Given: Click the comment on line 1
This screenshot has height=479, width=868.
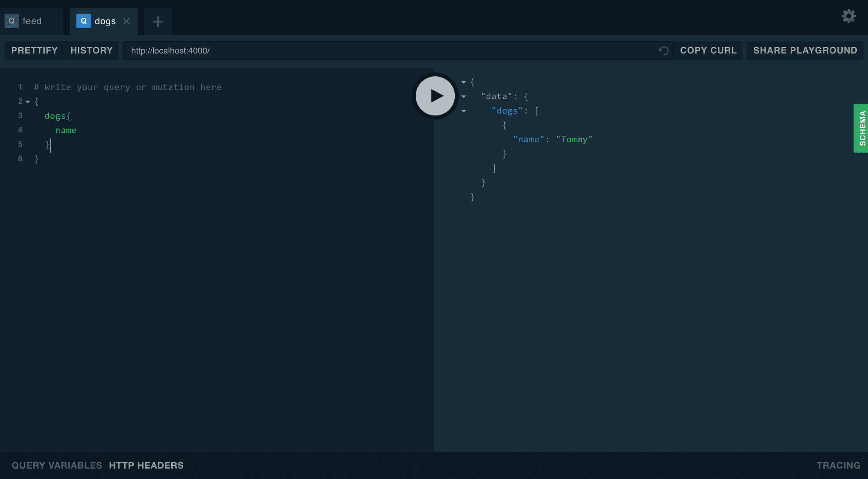Looking at the screenshot, I should [x=128, y=87].
